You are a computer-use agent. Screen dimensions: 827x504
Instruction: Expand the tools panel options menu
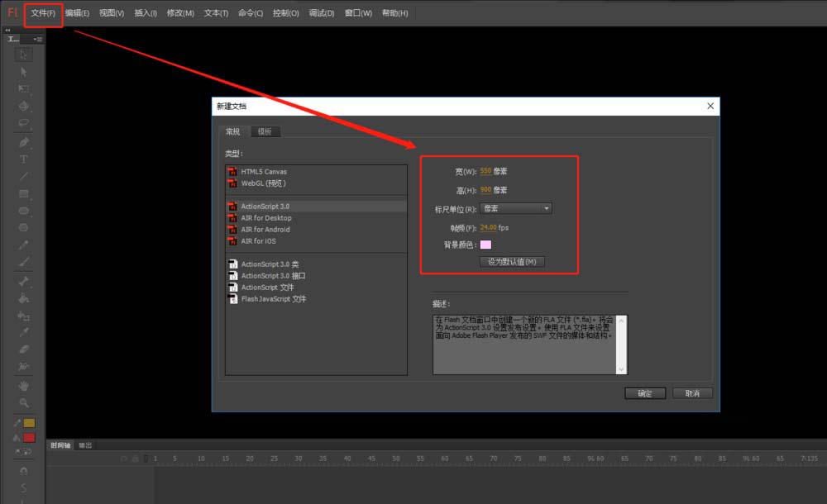[x=38, y=39]
